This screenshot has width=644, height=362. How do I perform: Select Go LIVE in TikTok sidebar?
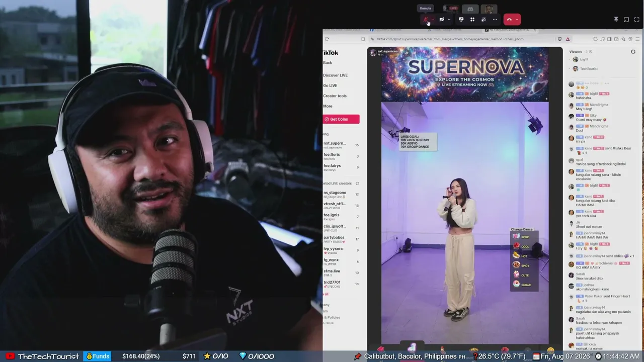(x=330, y=85)
